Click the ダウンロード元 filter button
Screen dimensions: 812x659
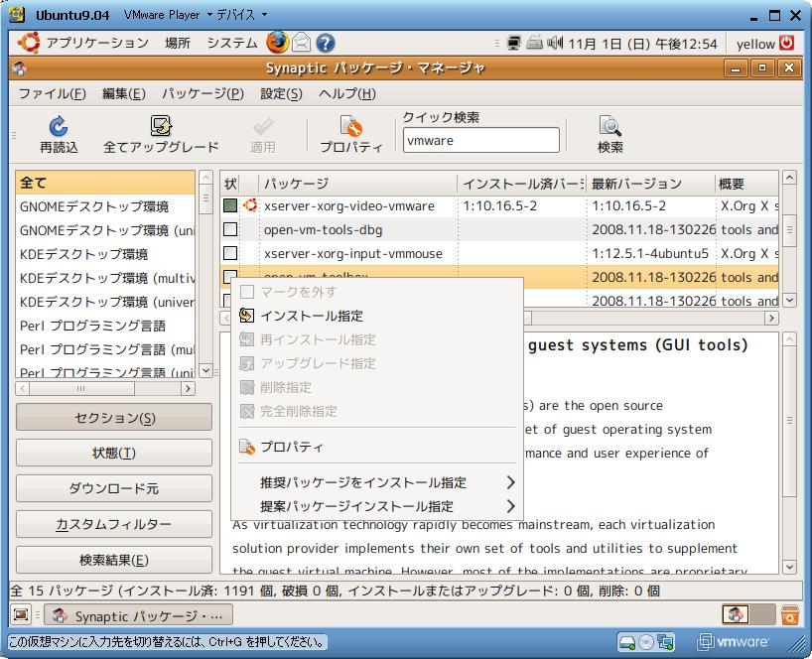[114, 488]
